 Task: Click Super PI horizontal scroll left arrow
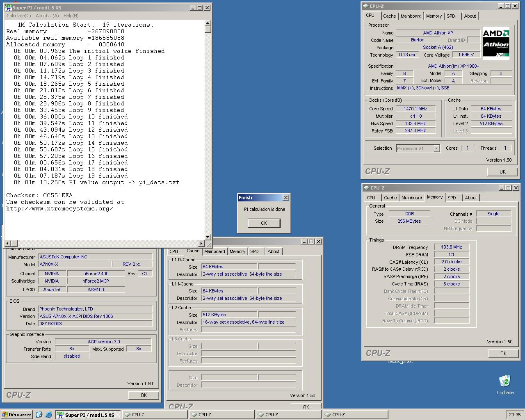tap(7, 243)
